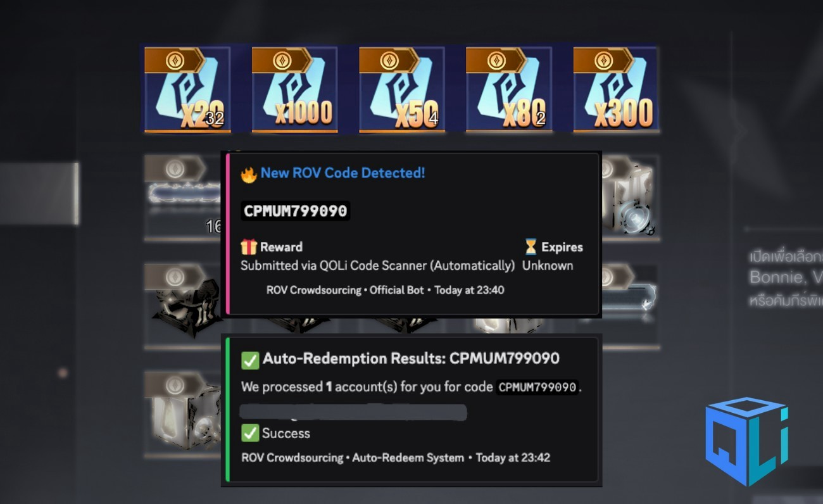Open the blurred chest item at bottom left
Screen dimensions: 823x504
187,413
